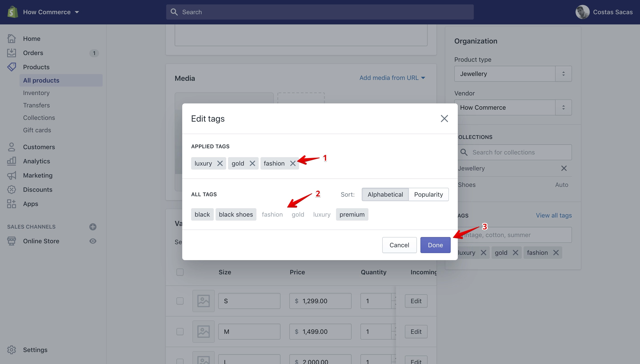640x364 pixels.
Task: Add the black shoes tag
Action: click(236, 214)
